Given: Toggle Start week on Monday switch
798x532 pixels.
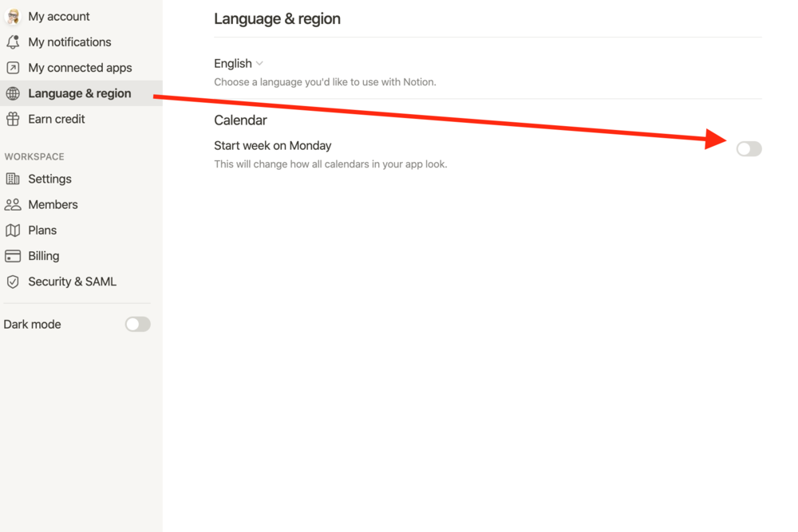Looking at the screenshot, I should (749, 149).
